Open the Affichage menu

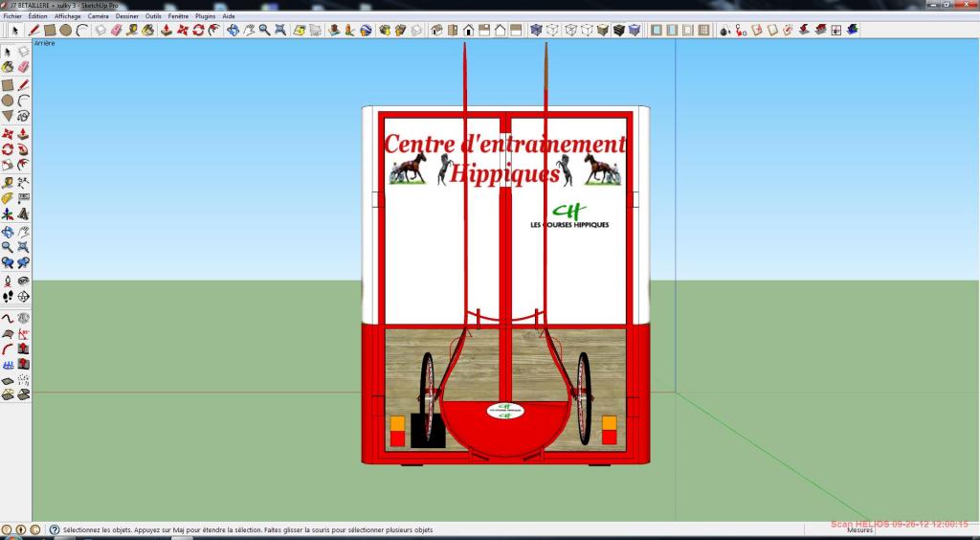[x=68, y=16]
